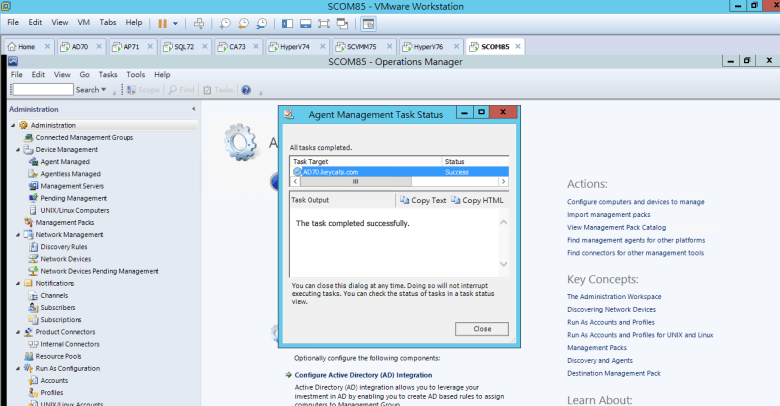Collapse the Device Management tree node
Viewport: 780px width, 406px height.
(18, 149)
